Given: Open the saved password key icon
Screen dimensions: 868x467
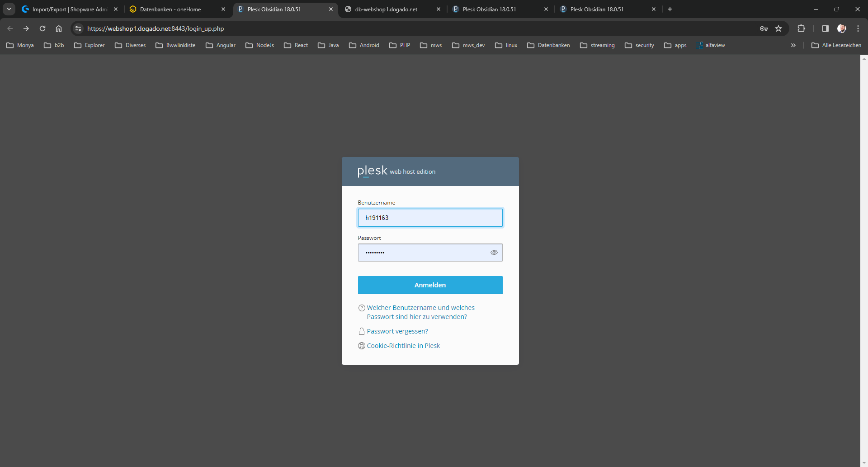Looking at the screenshot, I should [x=764, y=29].
